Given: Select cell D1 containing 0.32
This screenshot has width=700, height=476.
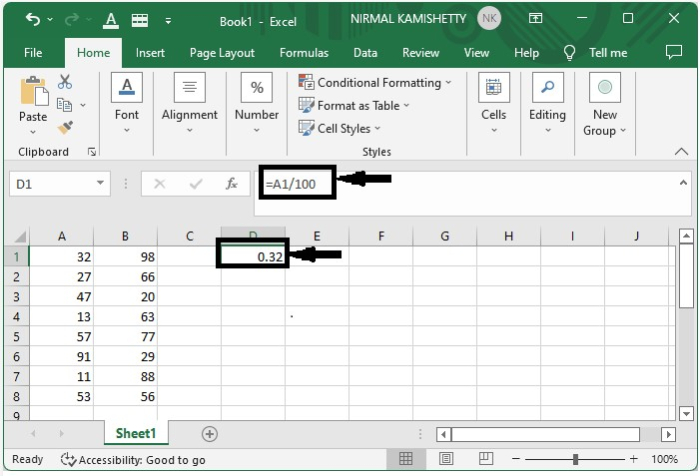Looking at the screenshot, I should [253, 257].
